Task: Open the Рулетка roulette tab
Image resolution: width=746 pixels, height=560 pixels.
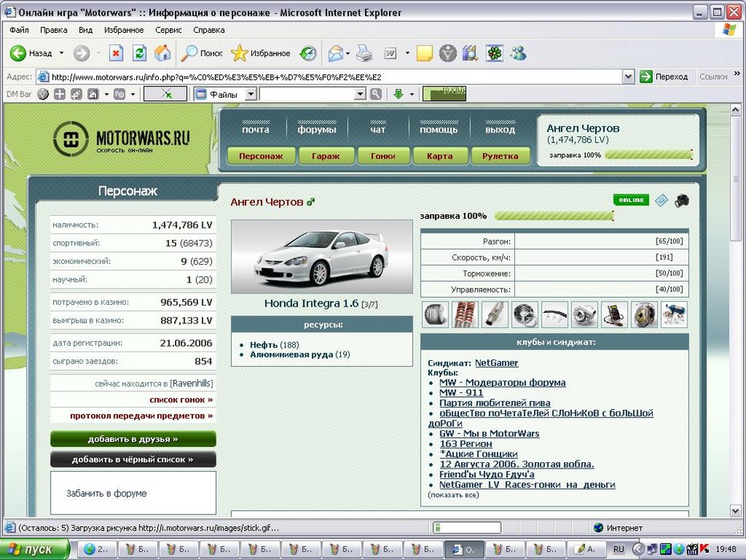Action: coord(500,156)
